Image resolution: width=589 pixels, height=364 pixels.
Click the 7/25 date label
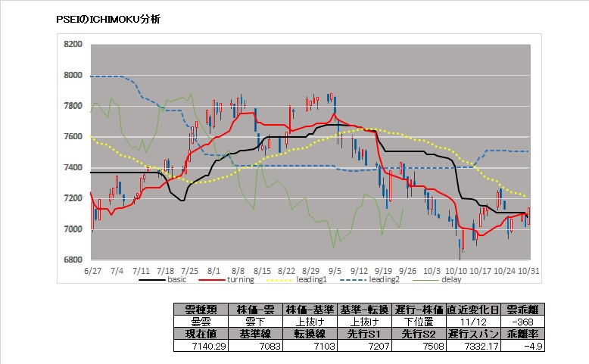coord(190,271)
